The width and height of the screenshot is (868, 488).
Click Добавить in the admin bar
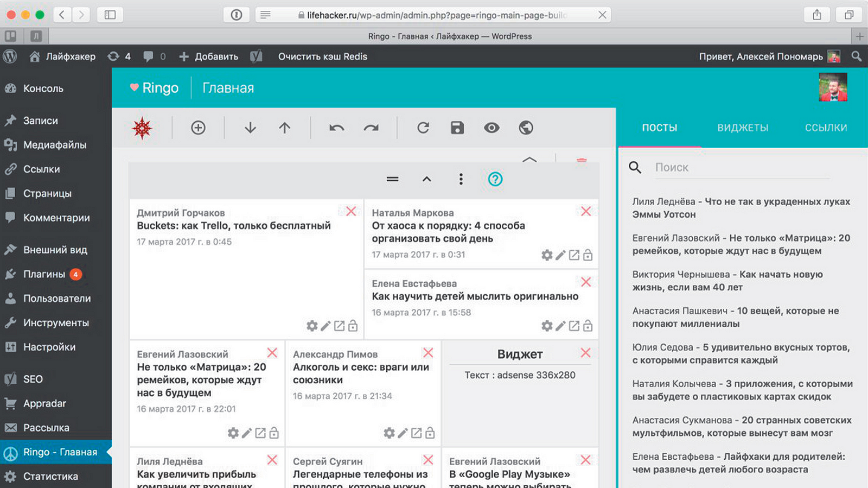click(208, 56)
